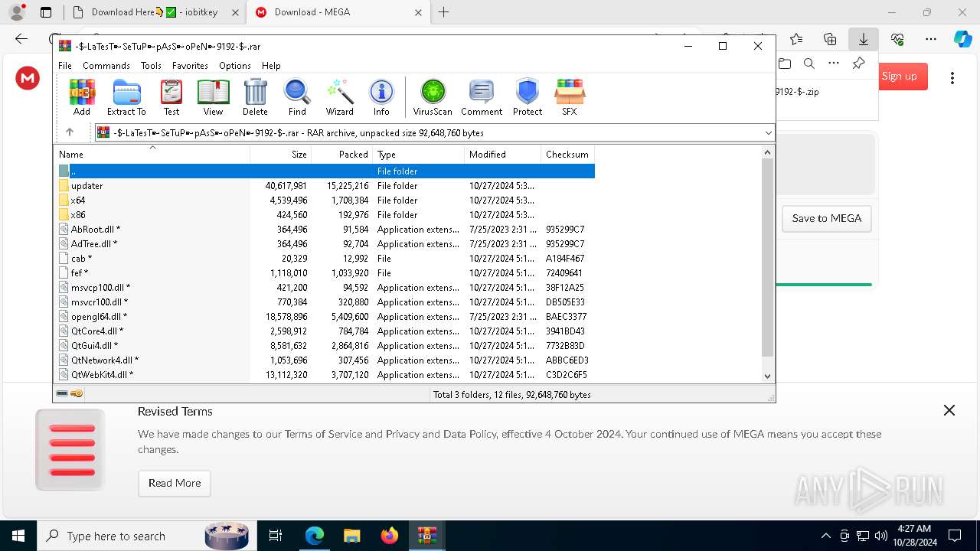The image size is (980, 551).
Task: Click the drive icon in status bar
Action: [x=62, y=394]
